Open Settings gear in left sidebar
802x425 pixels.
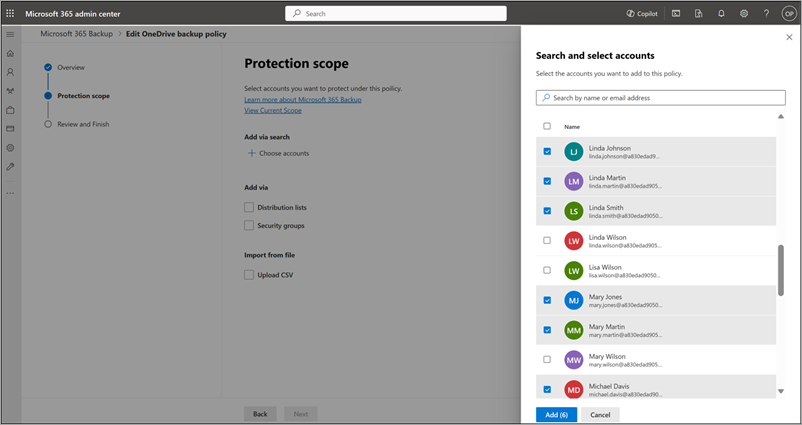tap(10, 148)
